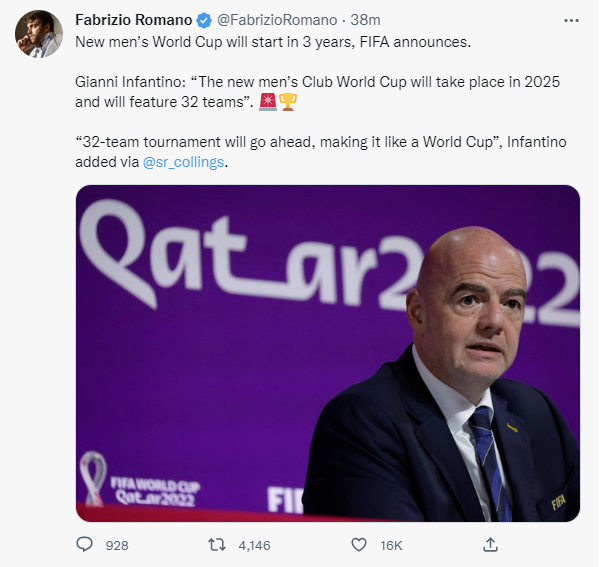614x567 pixels.
Task: Click the reply speech bubble icon
Action: coord(85,545)
